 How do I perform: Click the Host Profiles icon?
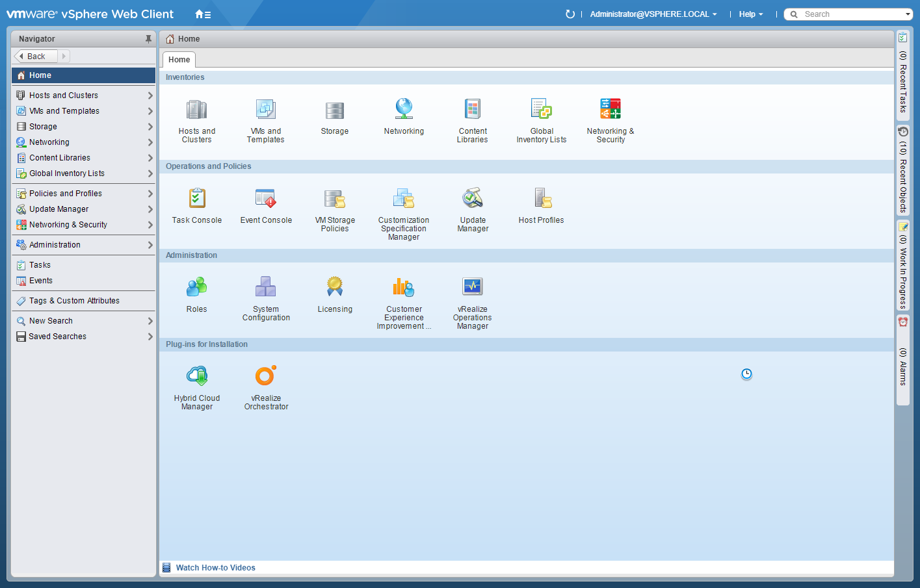coord(542,199)
